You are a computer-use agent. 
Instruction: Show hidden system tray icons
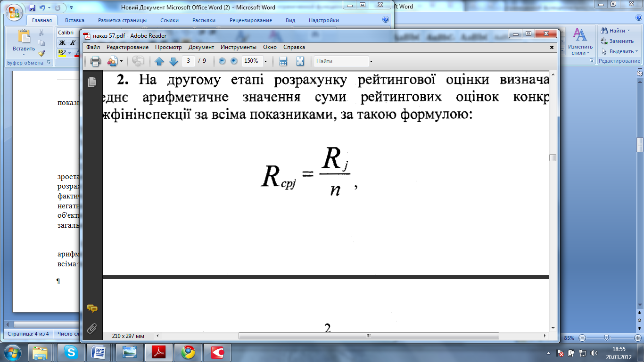tap(549, 353)
